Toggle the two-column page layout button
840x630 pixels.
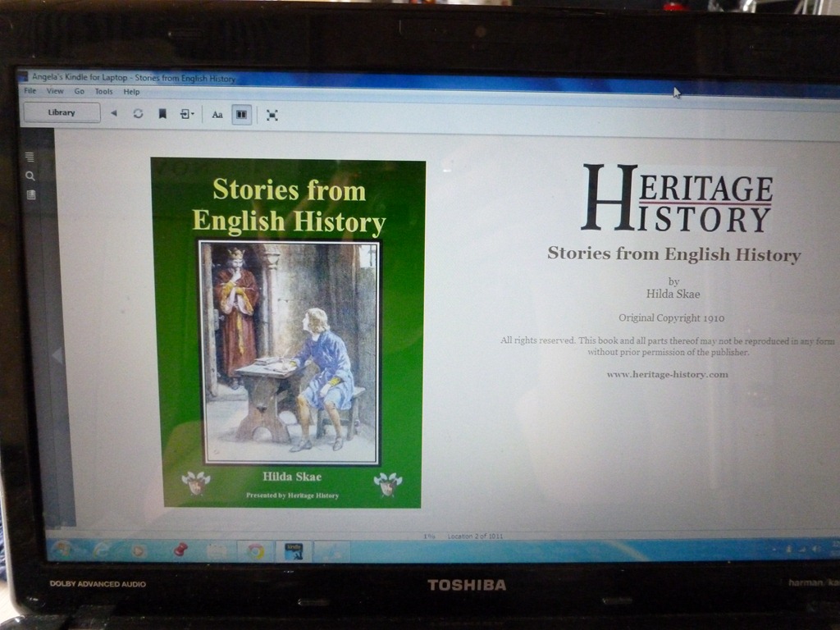[x=241, y=115]
